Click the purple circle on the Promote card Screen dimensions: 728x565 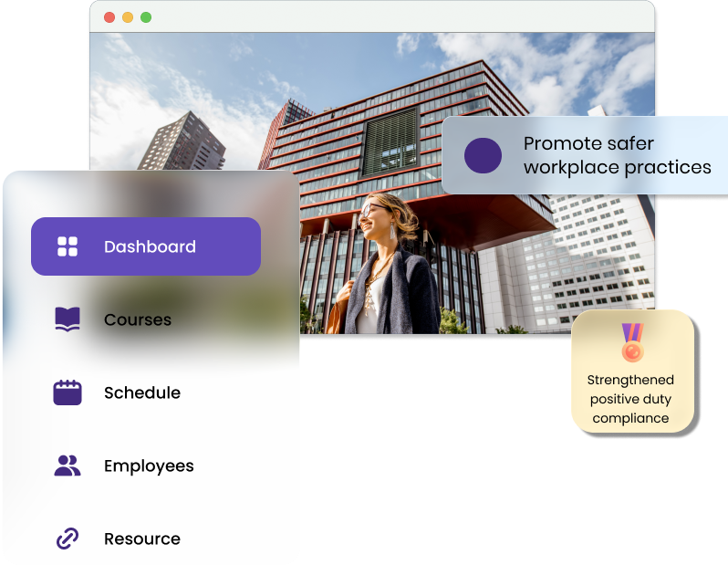coord(483,155)
